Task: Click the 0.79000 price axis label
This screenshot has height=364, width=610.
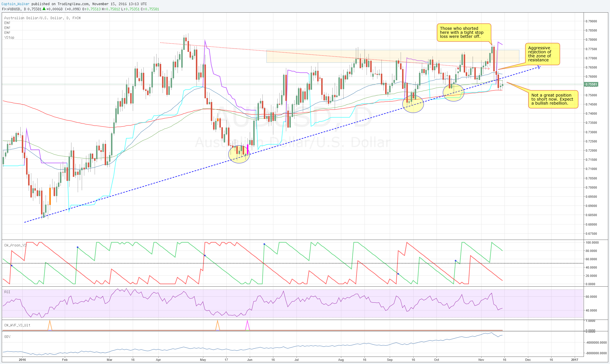Action: (x=591, y=21)
